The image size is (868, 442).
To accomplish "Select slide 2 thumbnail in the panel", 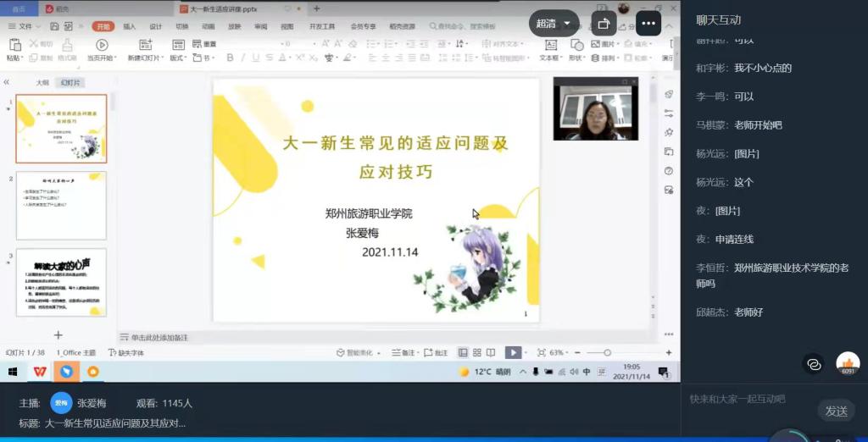I will (x=61, y=205).
